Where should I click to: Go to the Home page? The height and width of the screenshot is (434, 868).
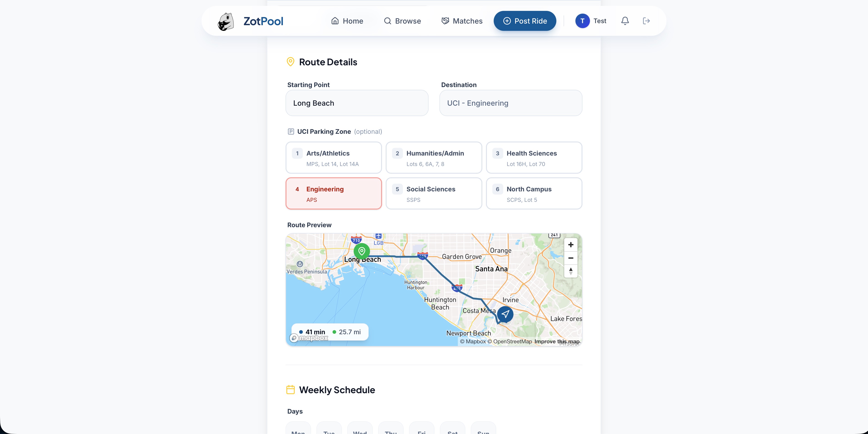[347, 21]
